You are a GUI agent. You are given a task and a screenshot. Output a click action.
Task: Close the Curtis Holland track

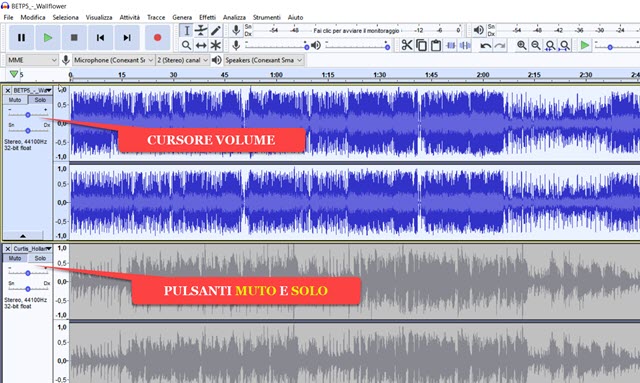[x=7, y=248]
